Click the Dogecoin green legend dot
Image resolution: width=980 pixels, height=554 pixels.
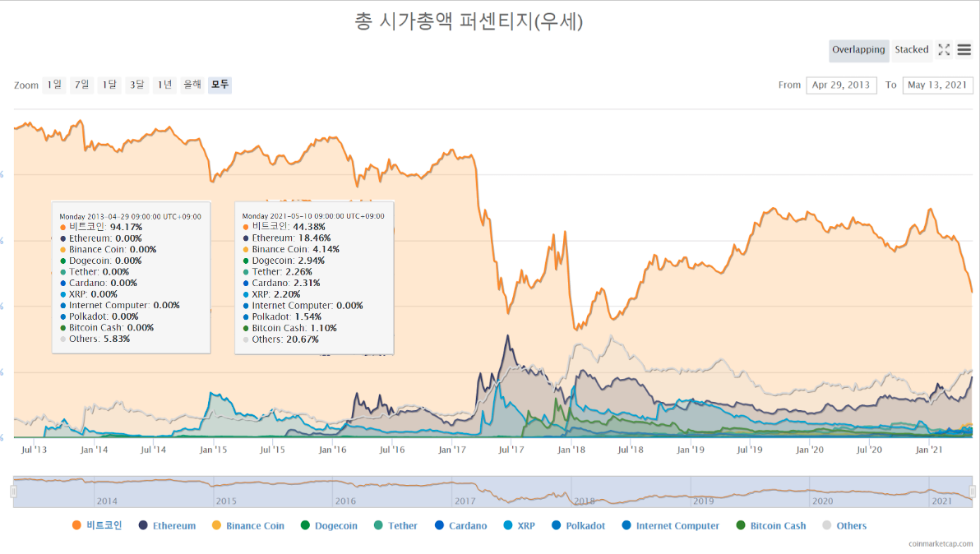coord(305,525)
